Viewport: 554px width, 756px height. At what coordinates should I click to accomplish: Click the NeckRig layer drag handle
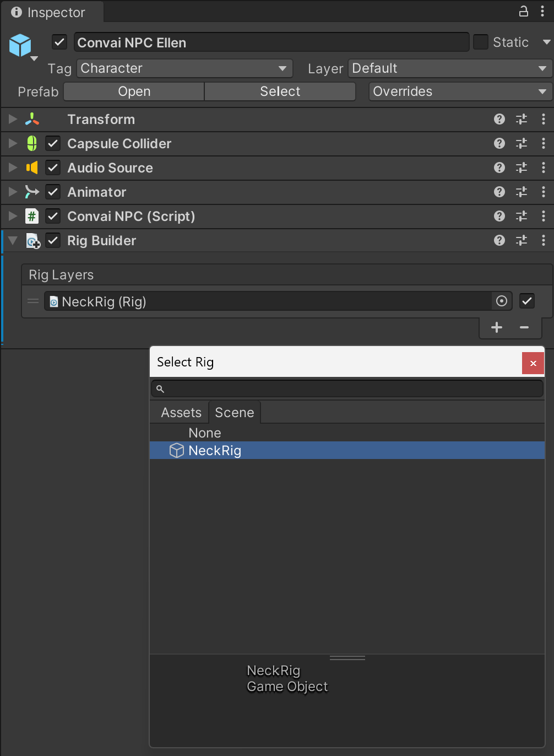(x=33, y=301)
